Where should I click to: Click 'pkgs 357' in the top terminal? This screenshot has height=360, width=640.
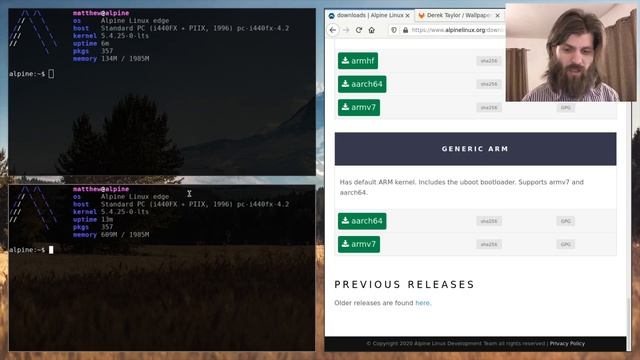coord(93,51)
